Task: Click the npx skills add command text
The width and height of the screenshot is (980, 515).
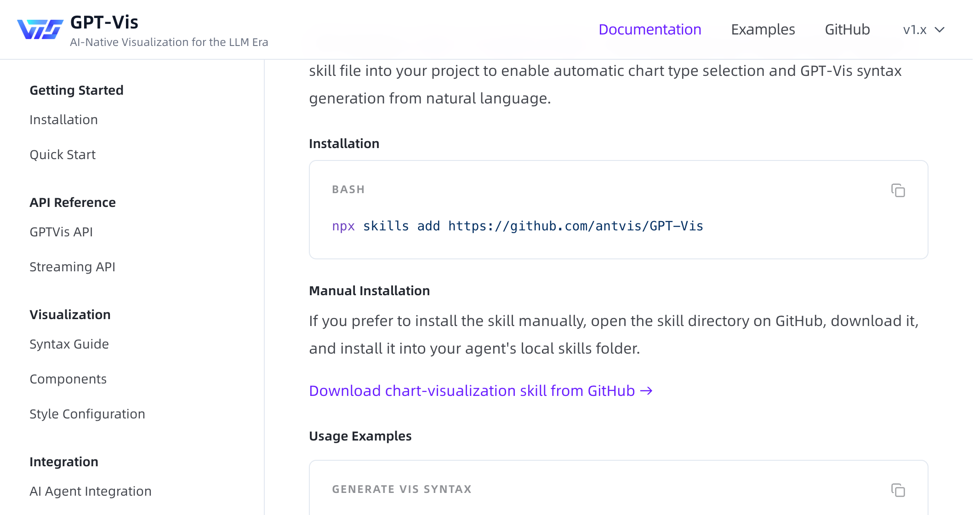Action: (518, 226)
